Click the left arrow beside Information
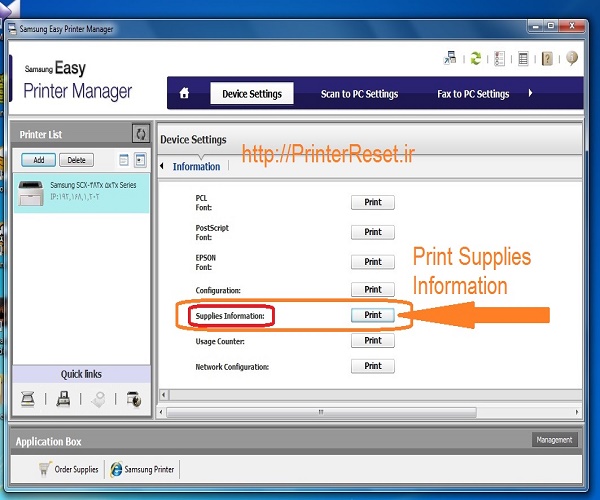The height and width of the screenshot is (500, 600). pos(162,166)
